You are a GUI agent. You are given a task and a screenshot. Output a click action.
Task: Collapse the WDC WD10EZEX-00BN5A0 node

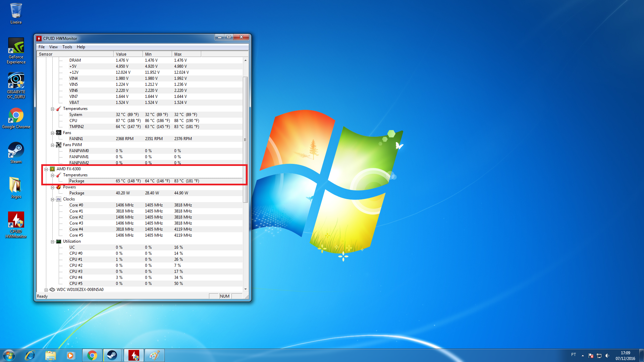point(46,290)
